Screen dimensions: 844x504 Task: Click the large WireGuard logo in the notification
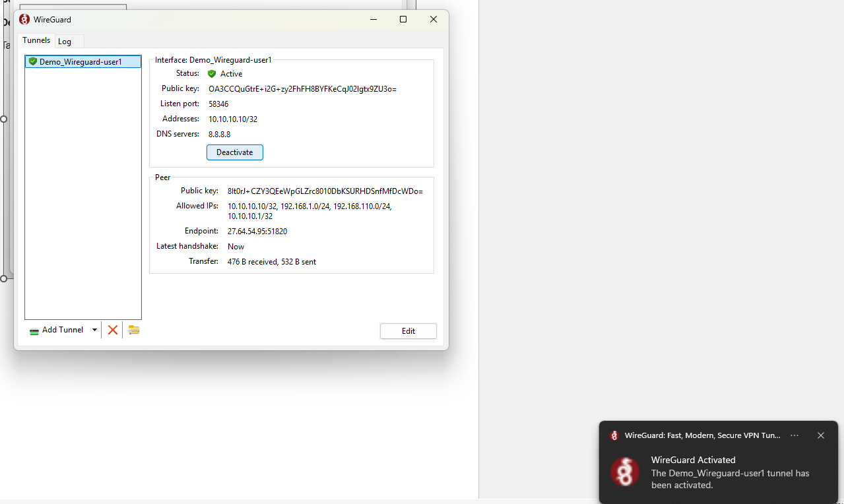pos(624,472)
